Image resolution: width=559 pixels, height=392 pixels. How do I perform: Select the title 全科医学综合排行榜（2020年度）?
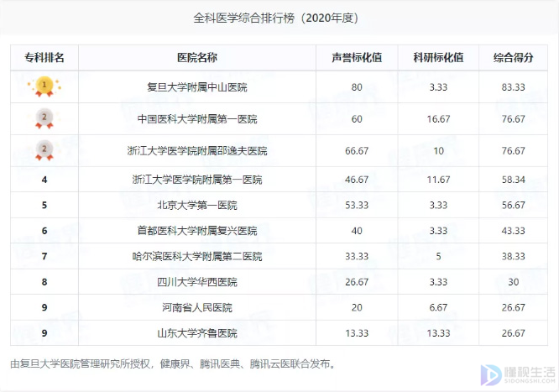pos(276,18)
